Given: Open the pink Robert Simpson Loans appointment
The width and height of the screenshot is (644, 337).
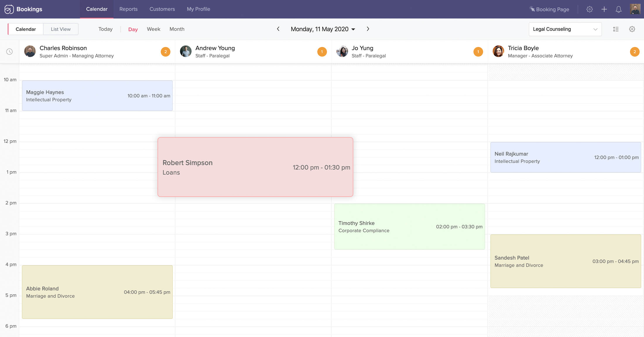Looking at the screenshot, I should point(255,167).
